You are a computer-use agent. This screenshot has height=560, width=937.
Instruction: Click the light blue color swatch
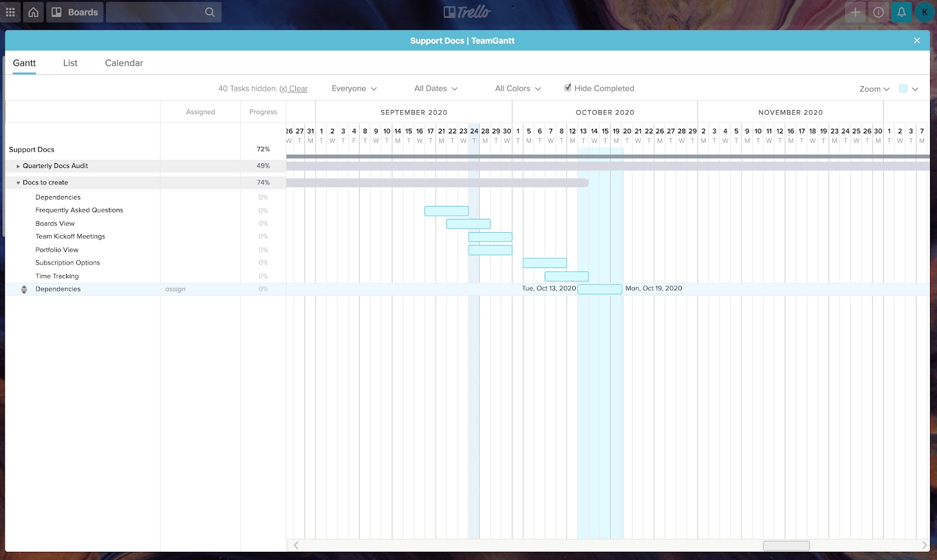(903, 89)
